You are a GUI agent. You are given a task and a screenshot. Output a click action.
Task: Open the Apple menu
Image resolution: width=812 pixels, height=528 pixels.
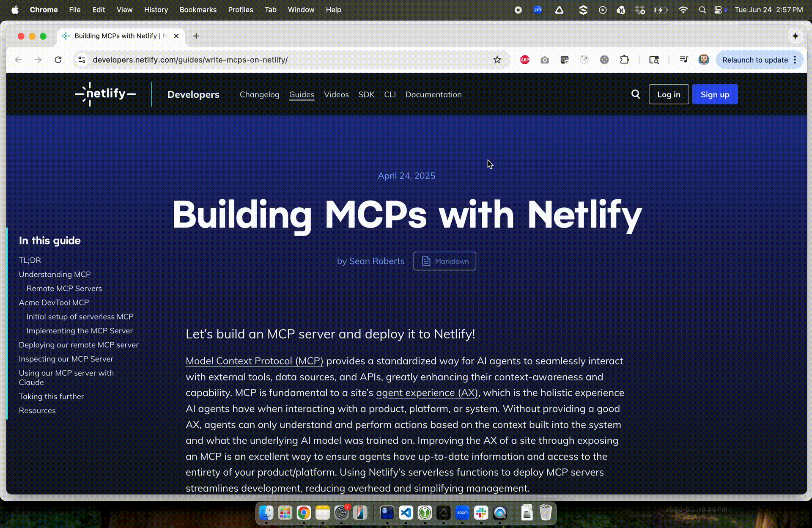coord(15,10)
